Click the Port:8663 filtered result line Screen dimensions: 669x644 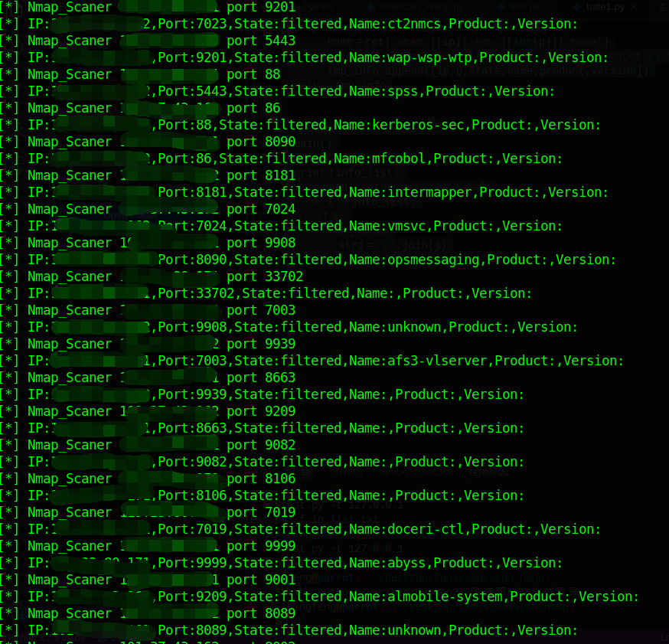coord(262,429)
